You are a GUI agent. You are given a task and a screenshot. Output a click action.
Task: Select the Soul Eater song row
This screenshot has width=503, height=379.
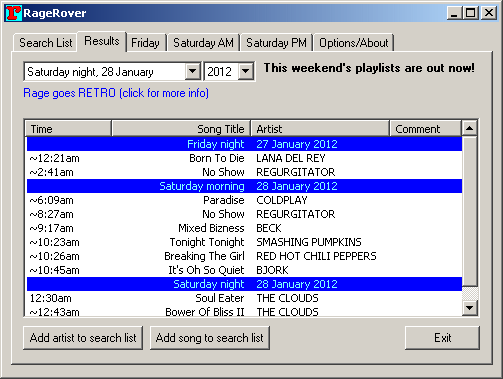click(x=244, y=298)
